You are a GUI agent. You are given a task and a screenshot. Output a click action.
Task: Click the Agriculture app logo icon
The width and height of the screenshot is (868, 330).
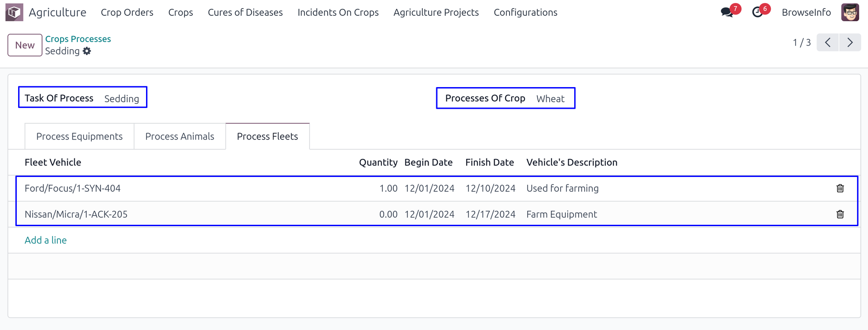click(x=14, y=12)
